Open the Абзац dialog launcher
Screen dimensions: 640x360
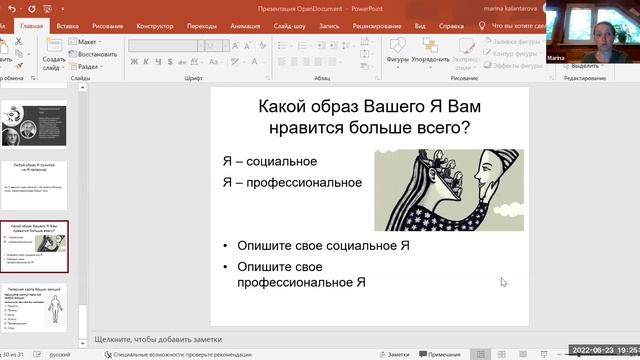pos(377,78)
